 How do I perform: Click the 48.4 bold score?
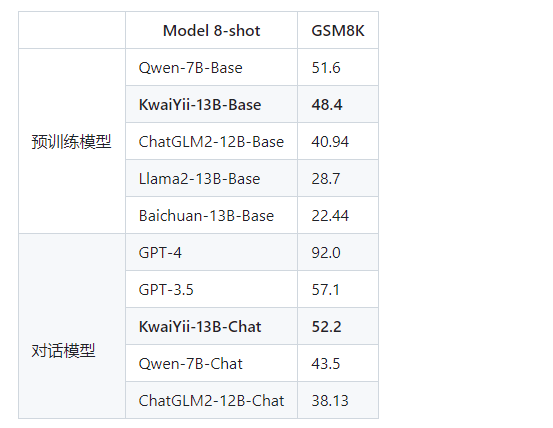[x=327, y=105]
